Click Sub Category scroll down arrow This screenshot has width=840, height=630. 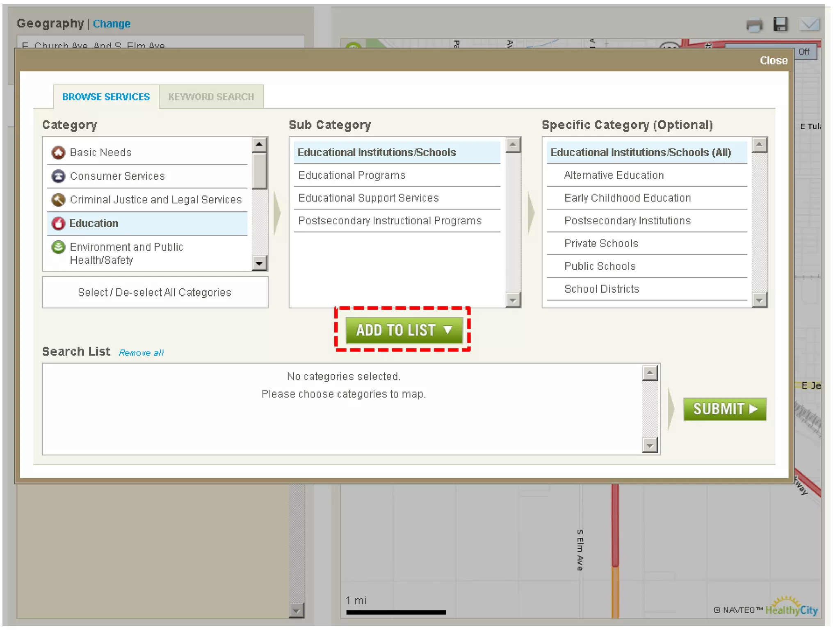tap(513, 300)
